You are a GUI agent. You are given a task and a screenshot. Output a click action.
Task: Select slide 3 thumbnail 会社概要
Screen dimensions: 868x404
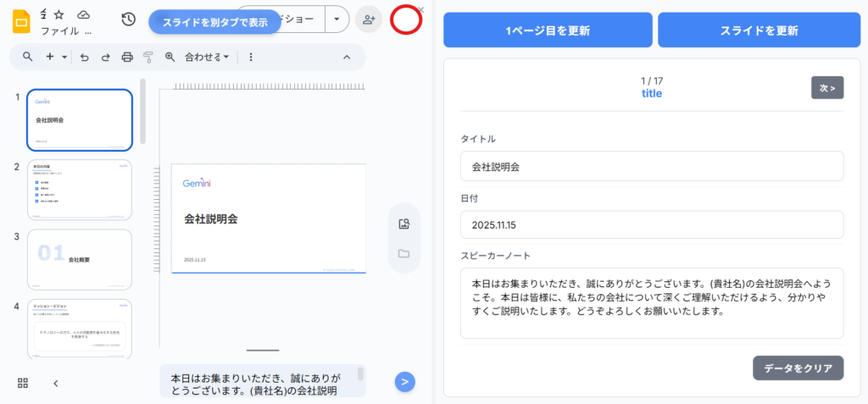click(80, 259)
